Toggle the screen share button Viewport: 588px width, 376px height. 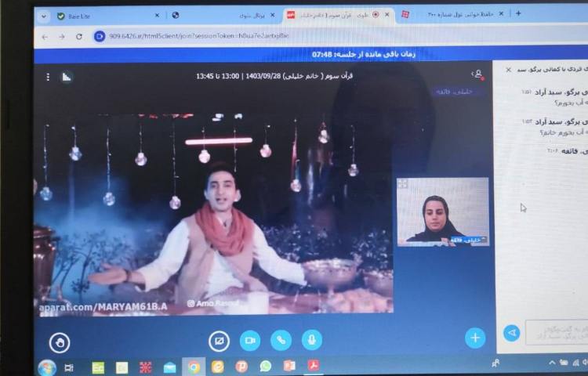(x=219, y=341)
